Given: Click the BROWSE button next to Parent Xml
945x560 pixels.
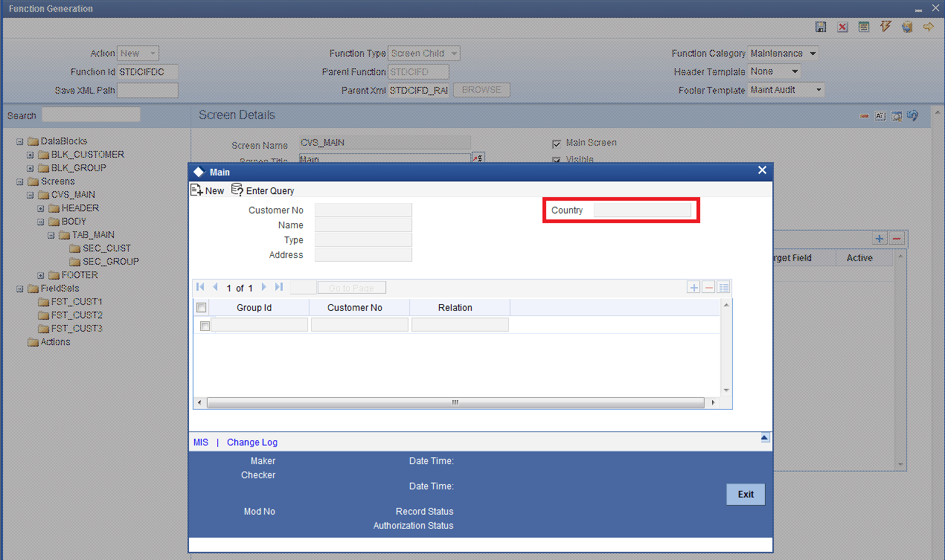Looking at the screenshot, I should tap(482, 90).
